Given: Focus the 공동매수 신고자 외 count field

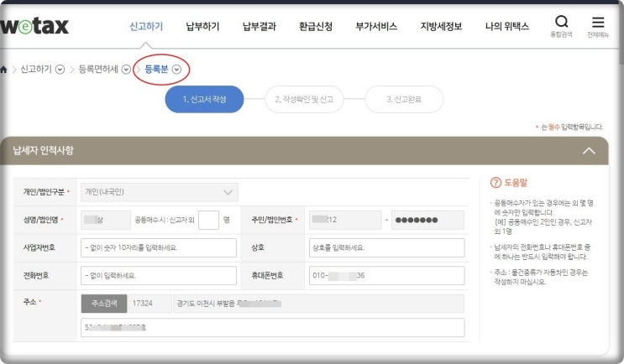Looking at the screenshot, I should coord(208,220).
